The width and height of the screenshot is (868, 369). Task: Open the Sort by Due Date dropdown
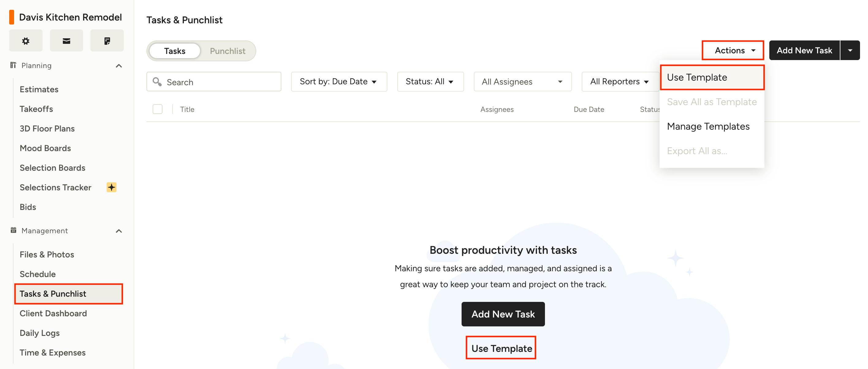[x=339, y=82]
